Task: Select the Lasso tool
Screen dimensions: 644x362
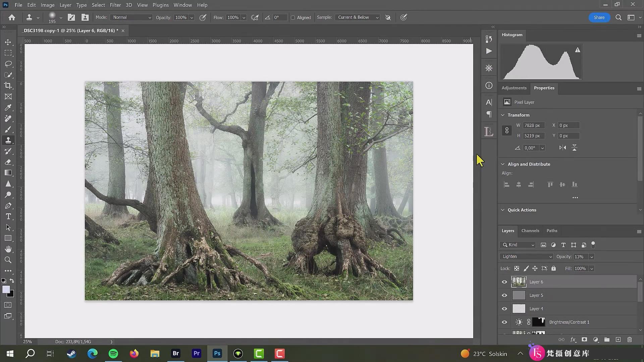Action: 8,64
